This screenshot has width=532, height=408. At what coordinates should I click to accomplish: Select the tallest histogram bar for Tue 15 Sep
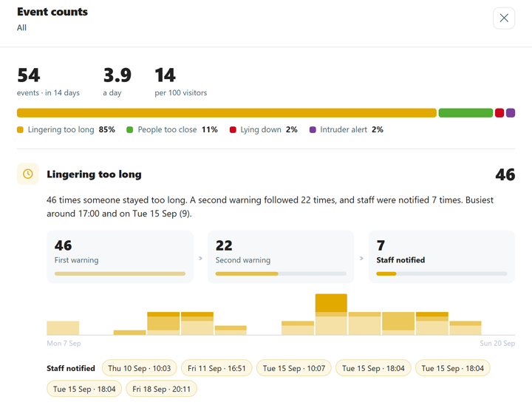click(331, 314)
